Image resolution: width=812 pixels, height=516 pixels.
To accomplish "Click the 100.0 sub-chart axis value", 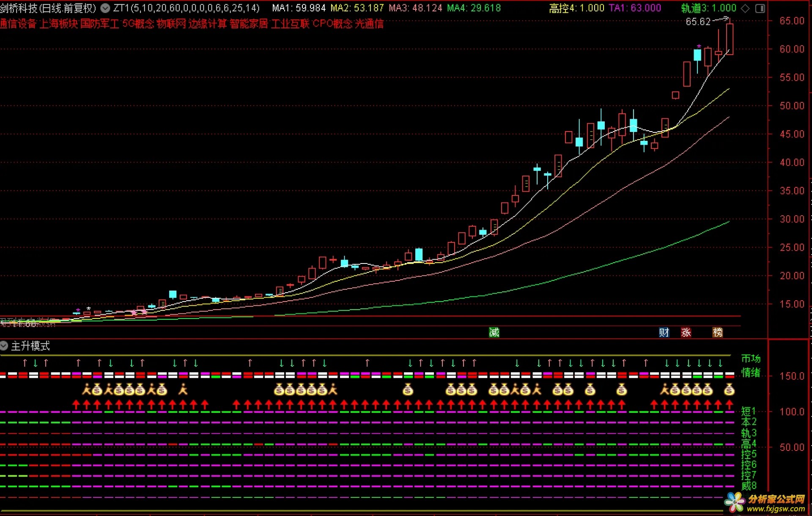I will (x=792, y=412).
